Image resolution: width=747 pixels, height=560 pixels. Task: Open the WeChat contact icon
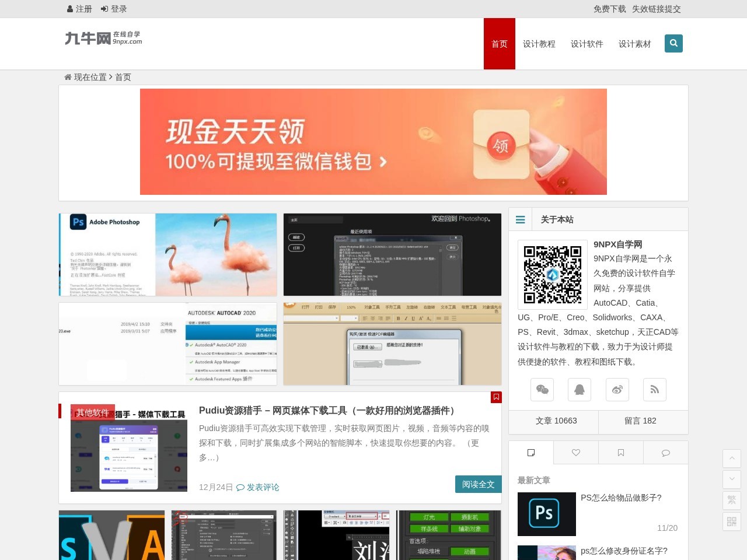(x=542, y=390)
